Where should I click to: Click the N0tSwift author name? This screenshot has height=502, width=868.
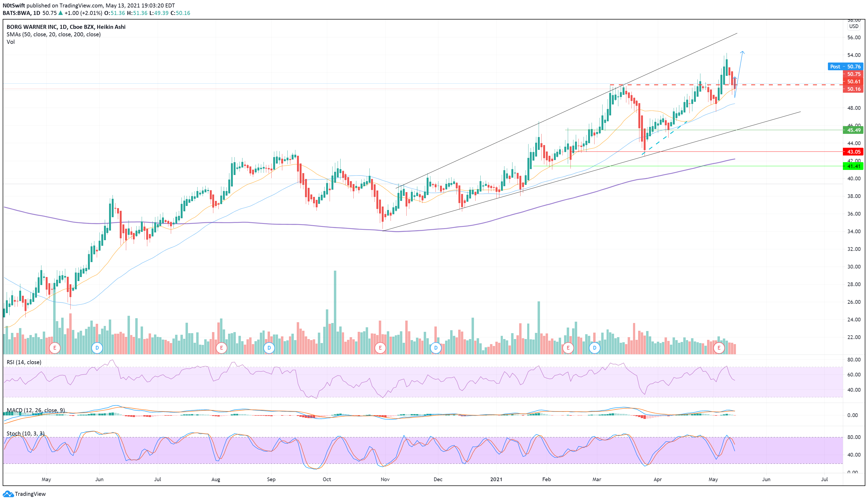click(x=14, y=6)
